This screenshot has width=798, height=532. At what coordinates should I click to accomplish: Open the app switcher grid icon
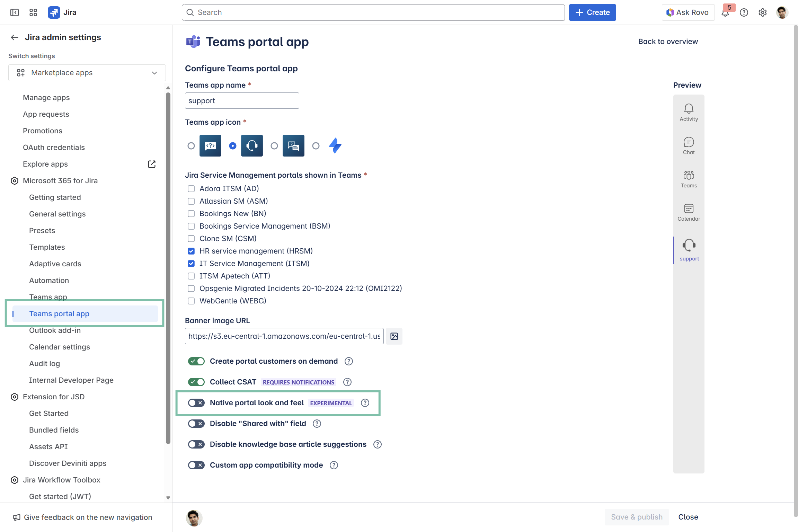33,12
